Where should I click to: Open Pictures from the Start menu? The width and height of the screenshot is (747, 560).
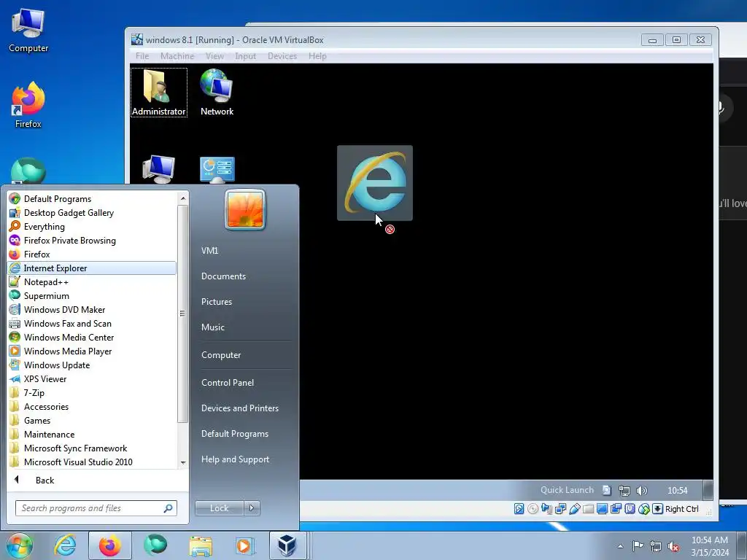tap(217, 302)
